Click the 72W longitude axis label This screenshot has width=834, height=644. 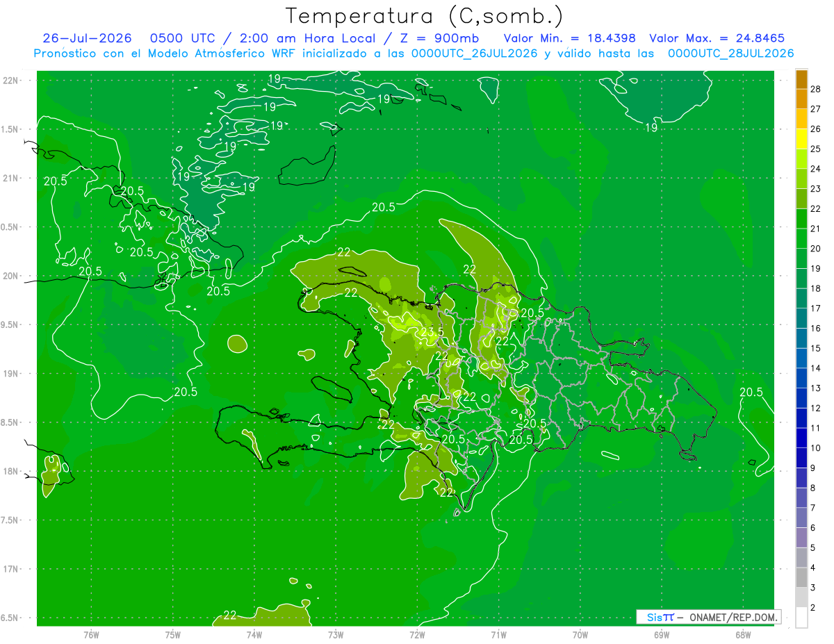tap(417, 634)
